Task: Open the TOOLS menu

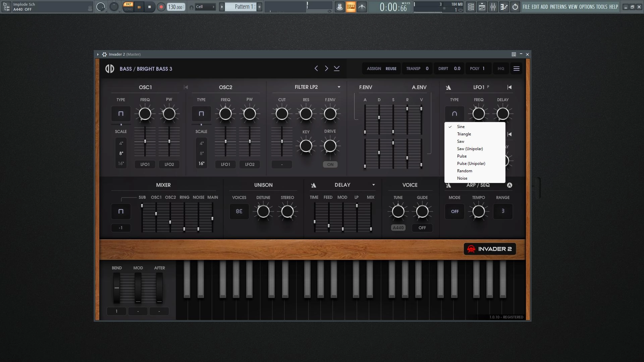Action: pos(602,7)
